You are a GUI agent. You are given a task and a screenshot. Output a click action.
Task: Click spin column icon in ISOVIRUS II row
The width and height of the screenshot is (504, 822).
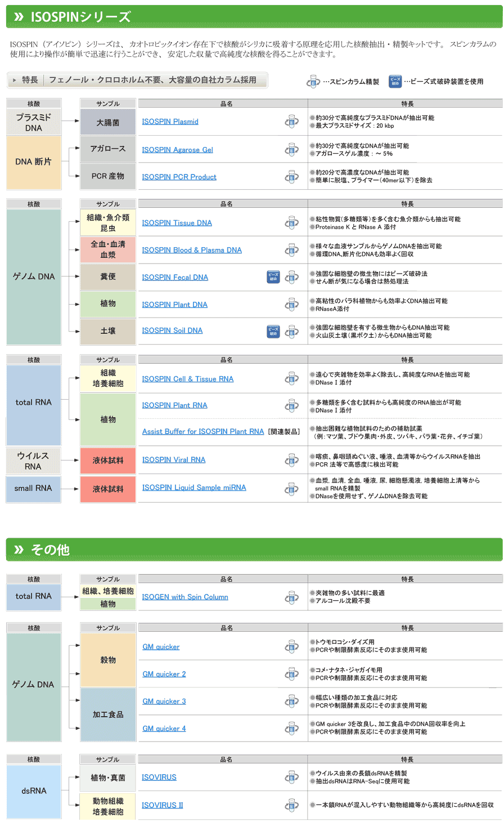[x=291, y=805]
